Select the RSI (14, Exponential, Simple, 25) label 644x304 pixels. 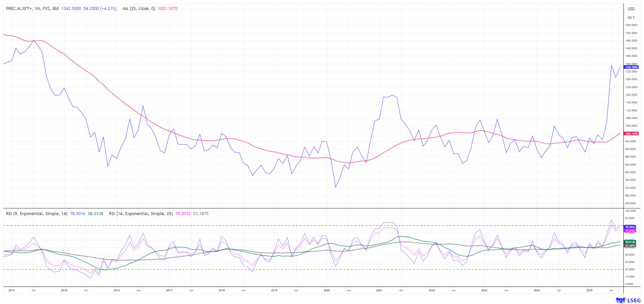(x=141, y=214)
